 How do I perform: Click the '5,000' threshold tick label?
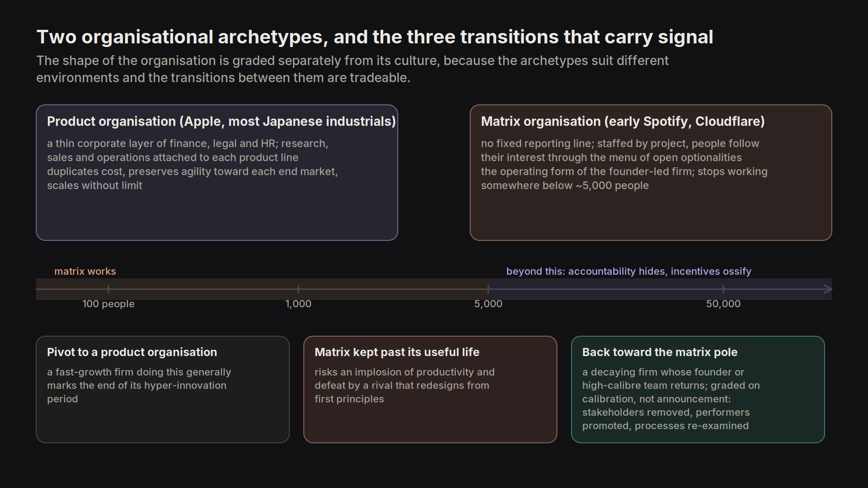tap(488, 304)
